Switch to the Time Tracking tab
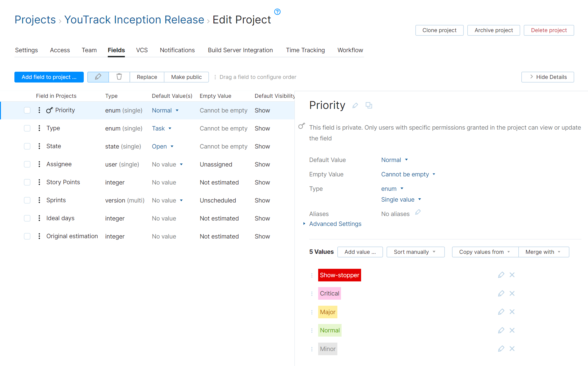Image resolution: width=588 pixels, height=366 pixels. [305, 50]
